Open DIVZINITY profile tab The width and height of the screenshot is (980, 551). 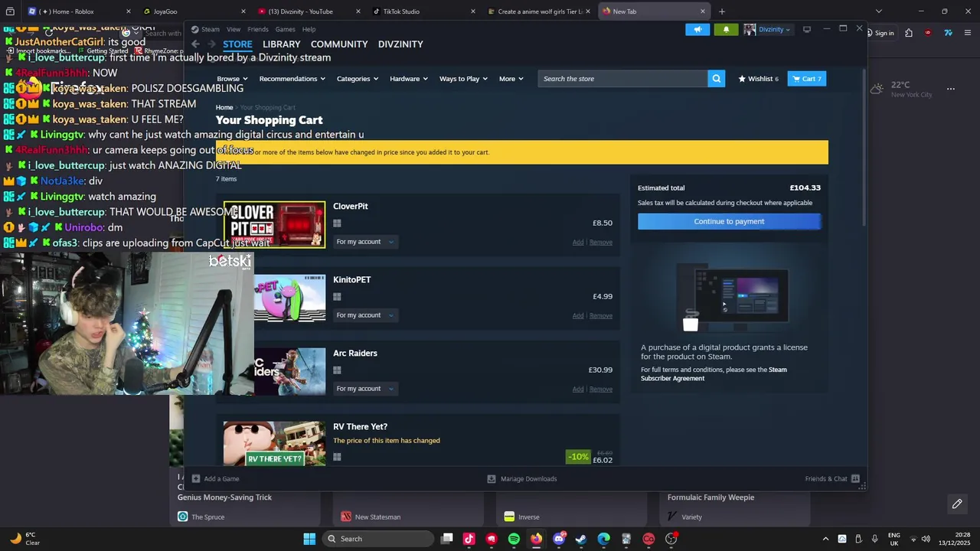(400, 44)
